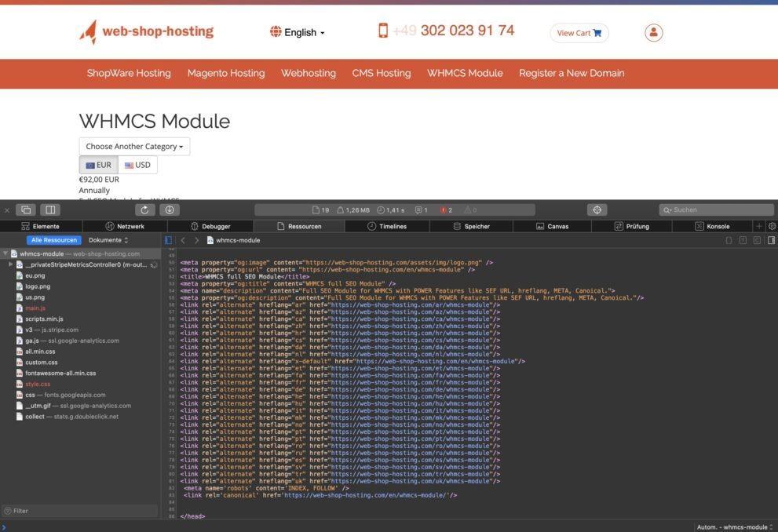The width and height of the screenshot is (778, 532).
Task: Click Register a New Domain link
Action: [572, 74]
